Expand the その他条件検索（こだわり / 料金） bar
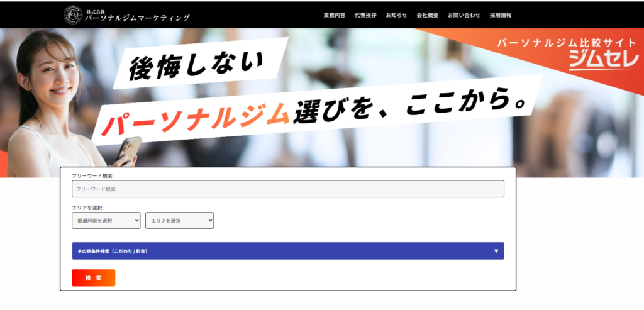Image resolution: width=644 pixels, height=310 pixels. pyautogui.click(x=277, y=251)
